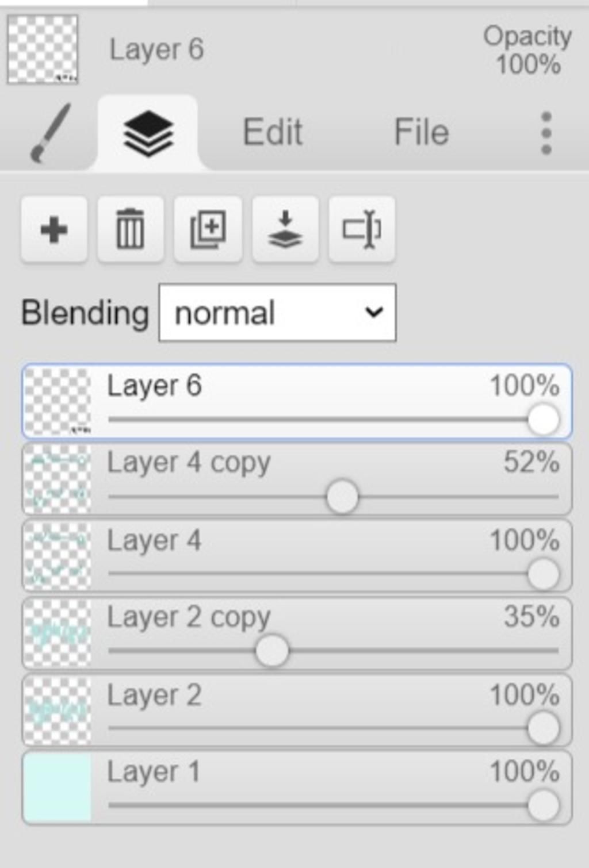Click the Layer 4 copy opacity slider handle
589x868 pixels.
pyautogui.click(x=342, y=497)
